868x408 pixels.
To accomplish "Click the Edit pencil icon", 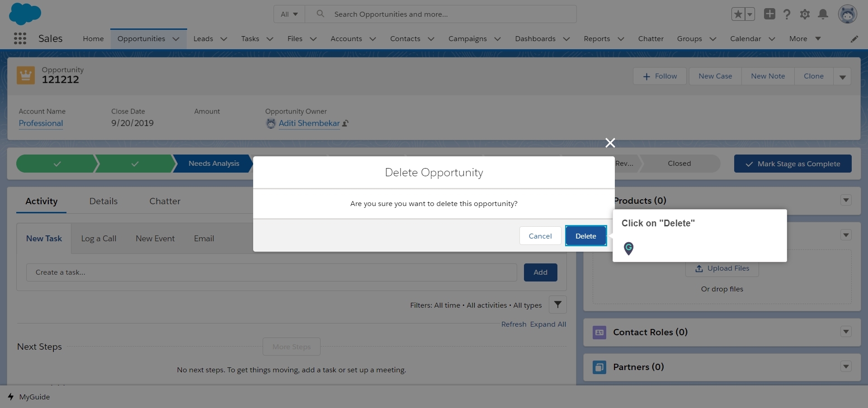I will click(854, 39).
